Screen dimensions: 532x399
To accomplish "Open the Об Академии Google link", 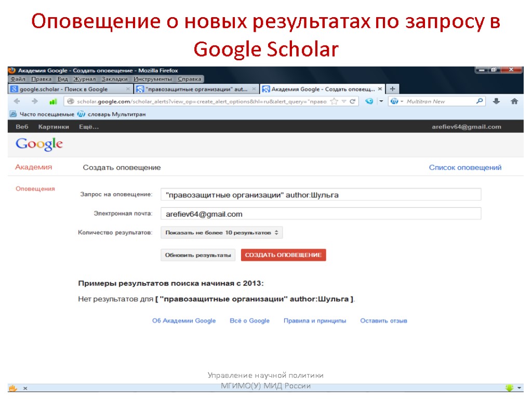I will (184, 321).
